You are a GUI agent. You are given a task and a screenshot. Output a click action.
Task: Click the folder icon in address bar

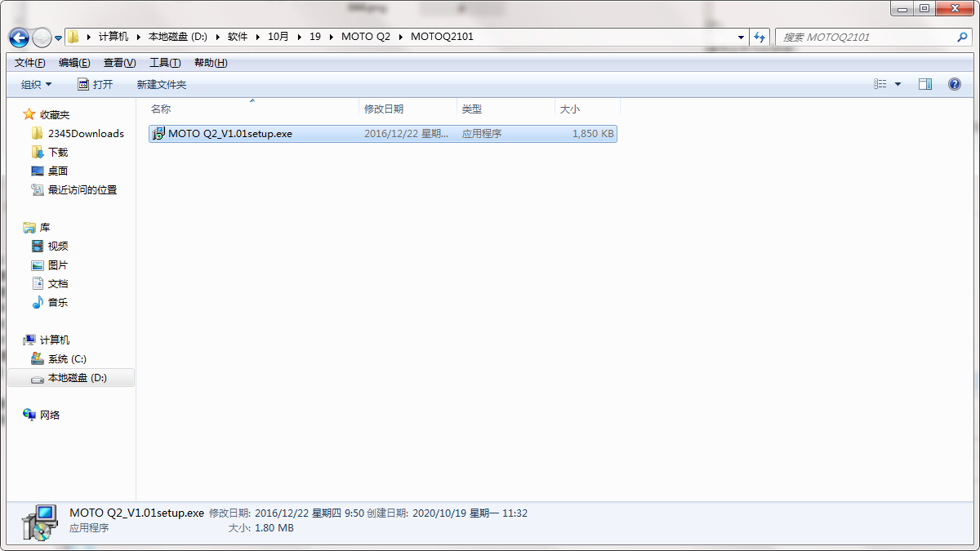click(x=73, y=37)
